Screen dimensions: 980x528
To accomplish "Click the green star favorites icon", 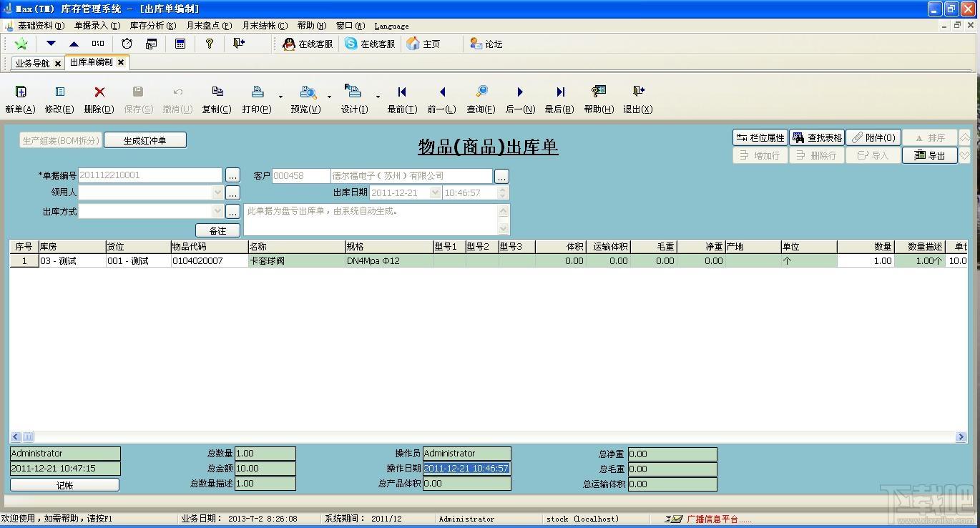I will pos(21,44).
